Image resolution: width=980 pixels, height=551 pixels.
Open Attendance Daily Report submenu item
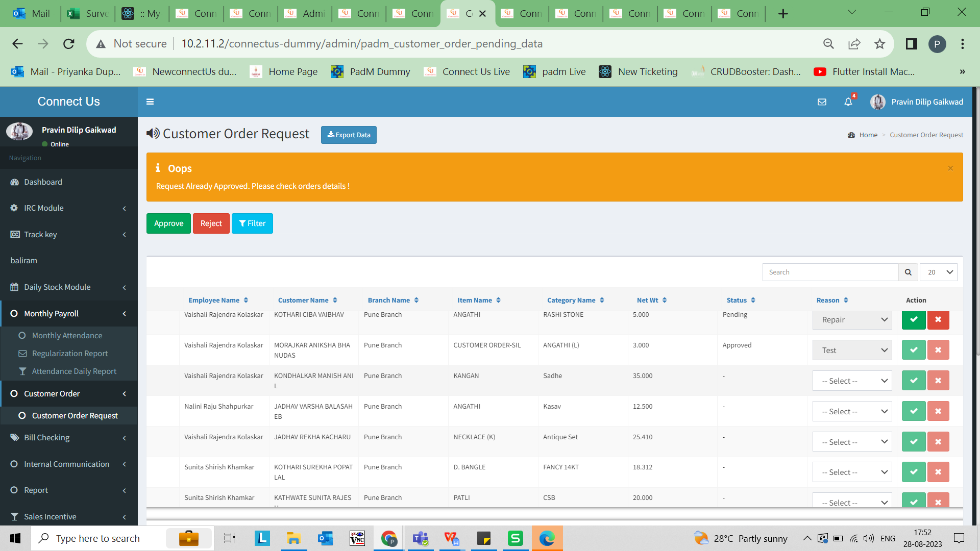[74, 371]
